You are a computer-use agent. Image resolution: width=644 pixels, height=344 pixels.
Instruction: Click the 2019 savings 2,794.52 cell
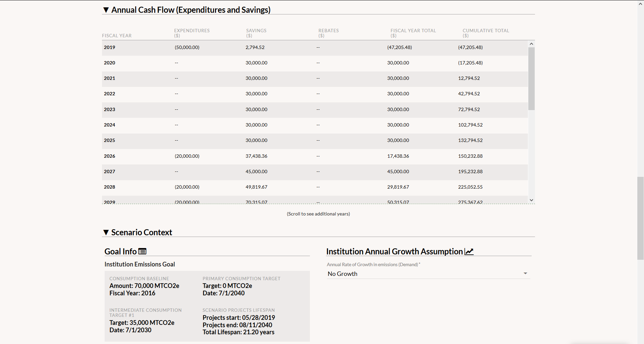tap(255, 47)
